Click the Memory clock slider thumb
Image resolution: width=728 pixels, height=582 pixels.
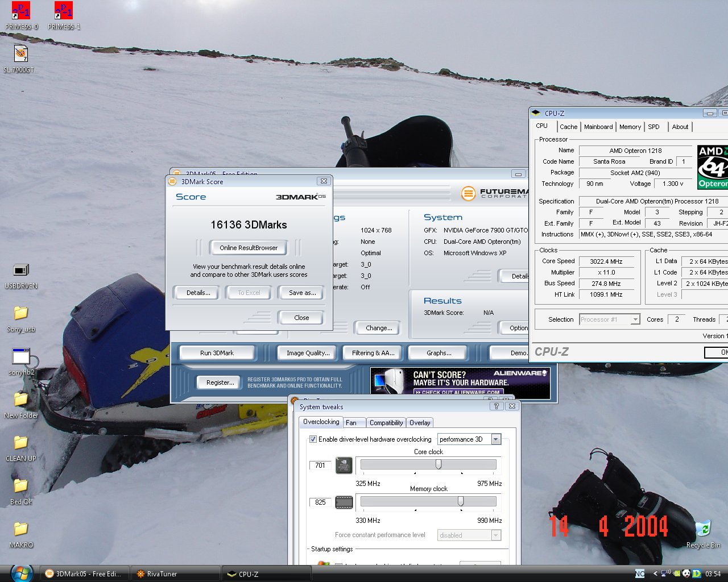(x=461, y=501)
